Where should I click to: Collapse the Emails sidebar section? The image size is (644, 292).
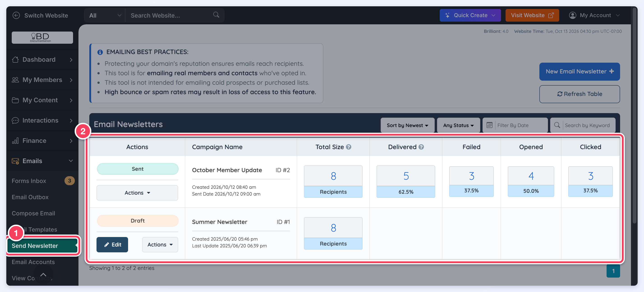pos(71,161)
